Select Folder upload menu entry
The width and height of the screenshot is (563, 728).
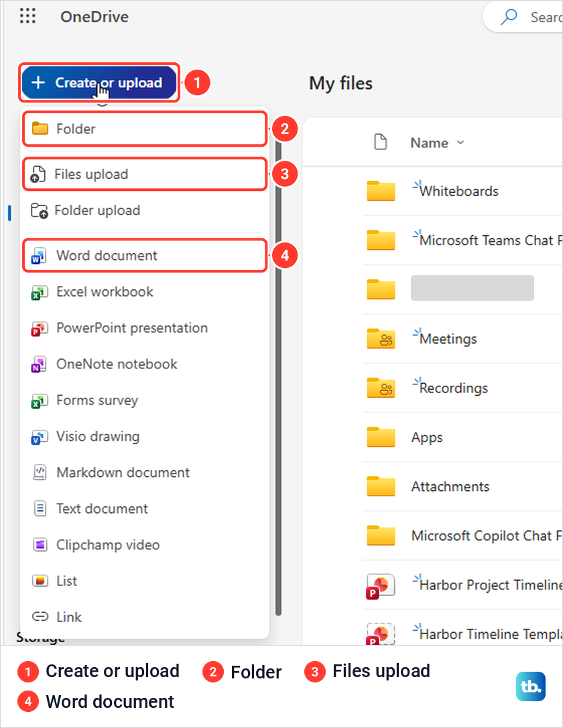tap(145, 210)
